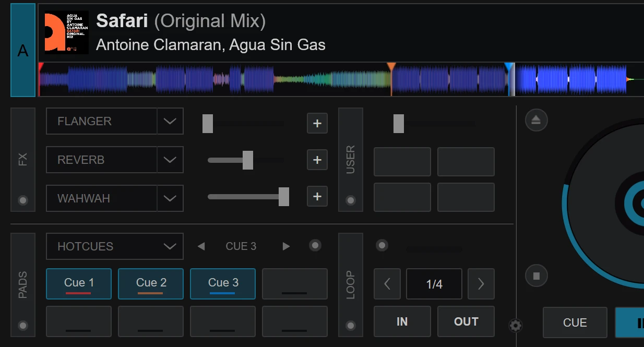Image resolution: width=644 pixels, height=347 pixels.
Task: Toggle the round dot above the loop size controls
Action: [382, 245]
